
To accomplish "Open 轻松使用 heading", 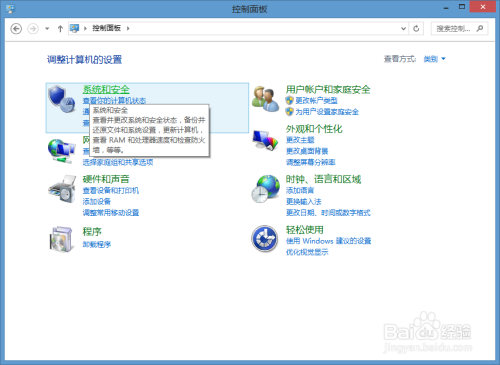I will pos(305,230).
